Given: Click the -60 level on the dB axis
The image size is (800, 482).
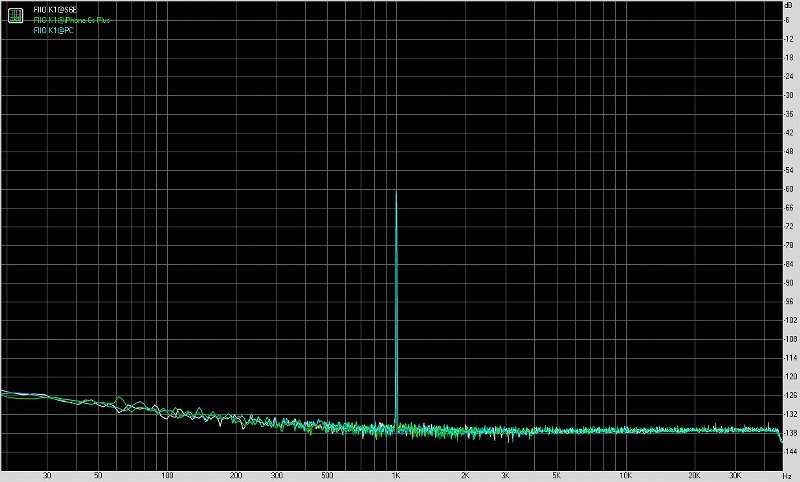Looking at the screenshot, I should pos(790,188).
